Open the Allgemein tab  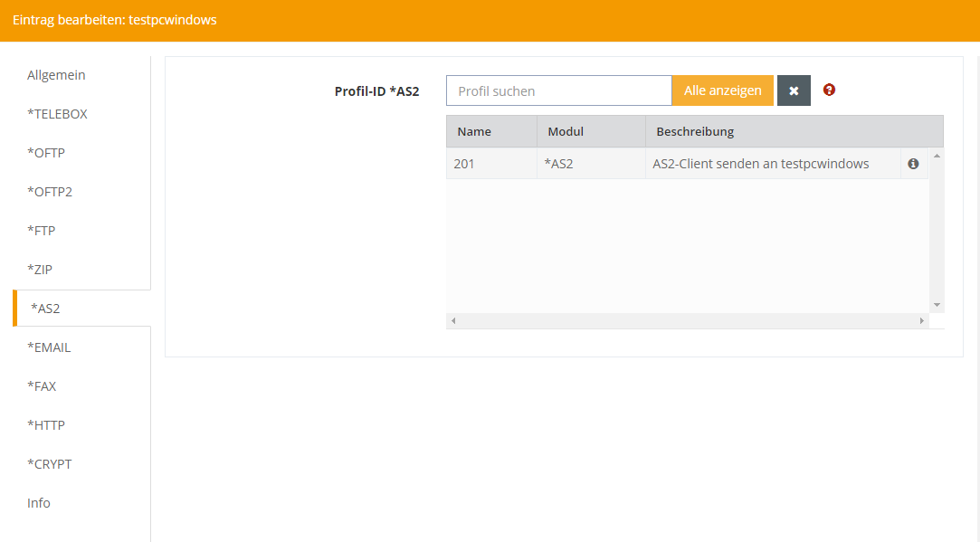coord(56,75)
